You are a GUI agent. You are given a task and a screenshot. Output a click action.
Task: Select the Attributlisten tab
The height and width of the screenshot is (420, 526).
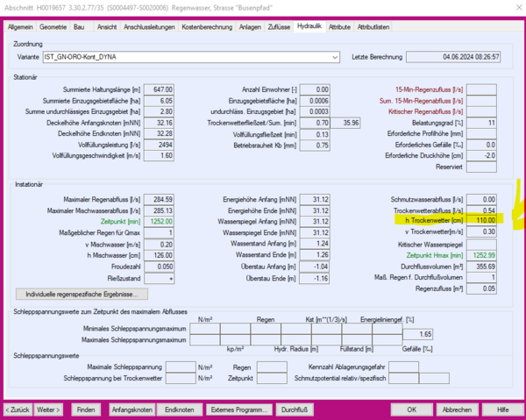[x=373, y=27]
